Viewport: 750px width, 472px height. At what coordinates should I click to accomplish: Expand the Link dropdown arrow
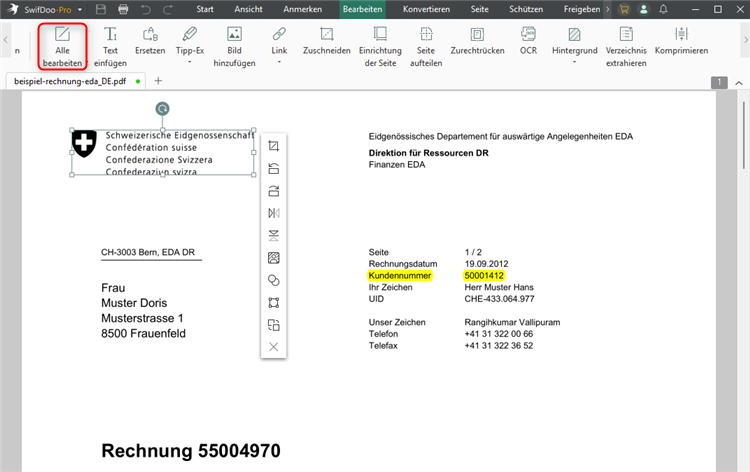(279, 62)
